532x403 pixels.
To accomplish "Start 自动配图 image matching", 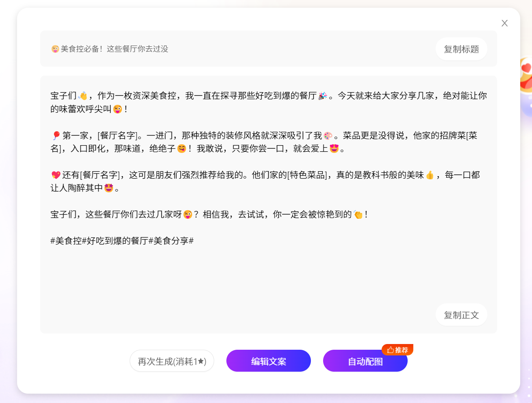I will pos(365,361).
